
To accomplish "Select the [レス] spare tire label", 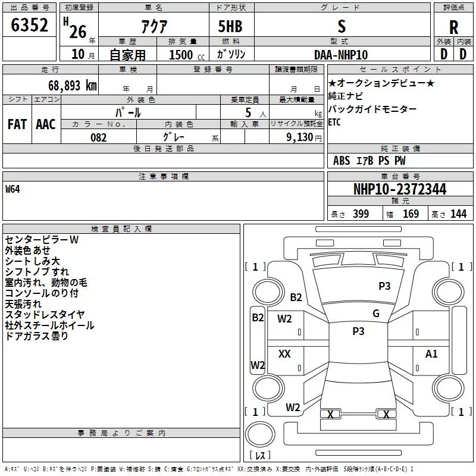I will click(x=260, y=455).
